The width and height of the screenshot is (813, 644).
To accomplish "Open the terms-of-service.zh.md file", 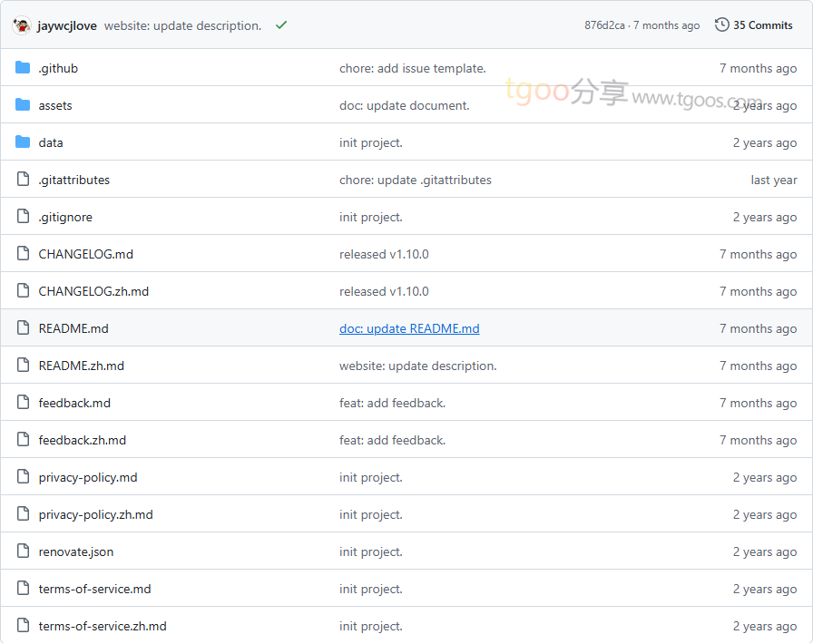I will tap(103, 626).
